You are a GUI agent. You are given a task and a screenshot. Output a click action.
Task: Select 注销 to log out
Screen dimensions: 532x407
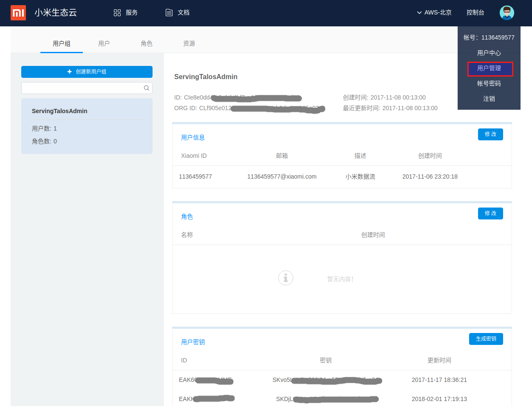[x=489, y=98]
